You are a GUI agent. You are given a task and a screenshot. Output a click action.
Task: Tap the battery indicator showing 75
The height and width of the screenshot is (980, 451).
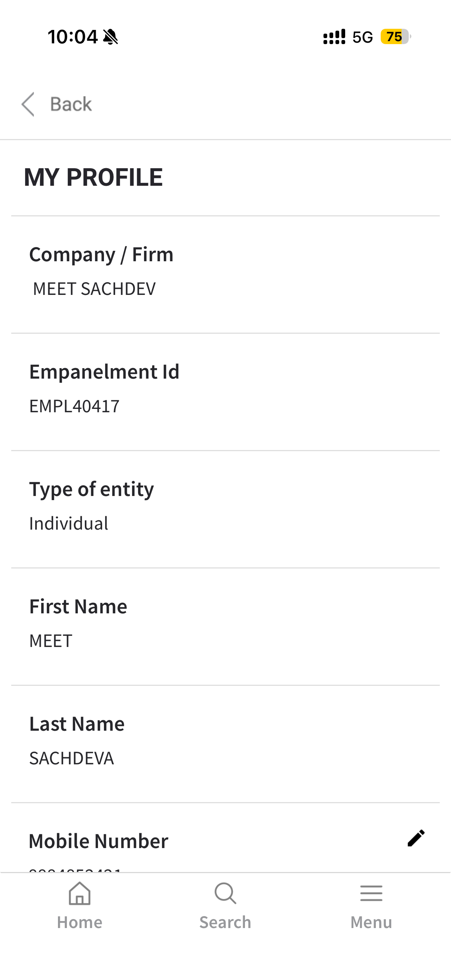coord(395,37)
